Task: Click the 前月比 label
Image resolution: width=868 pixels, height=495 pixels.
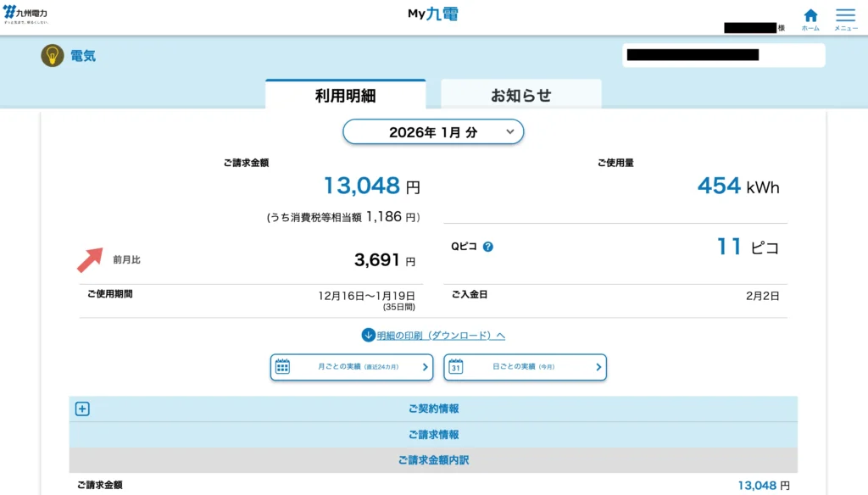Action: coord(127,259)
